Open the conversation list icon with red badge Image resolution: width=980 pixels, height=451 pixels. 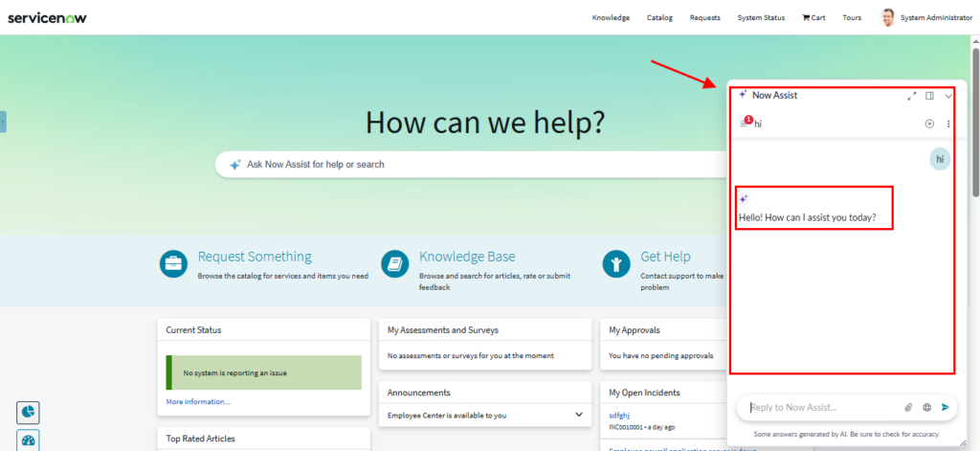[x=746, y=123]
